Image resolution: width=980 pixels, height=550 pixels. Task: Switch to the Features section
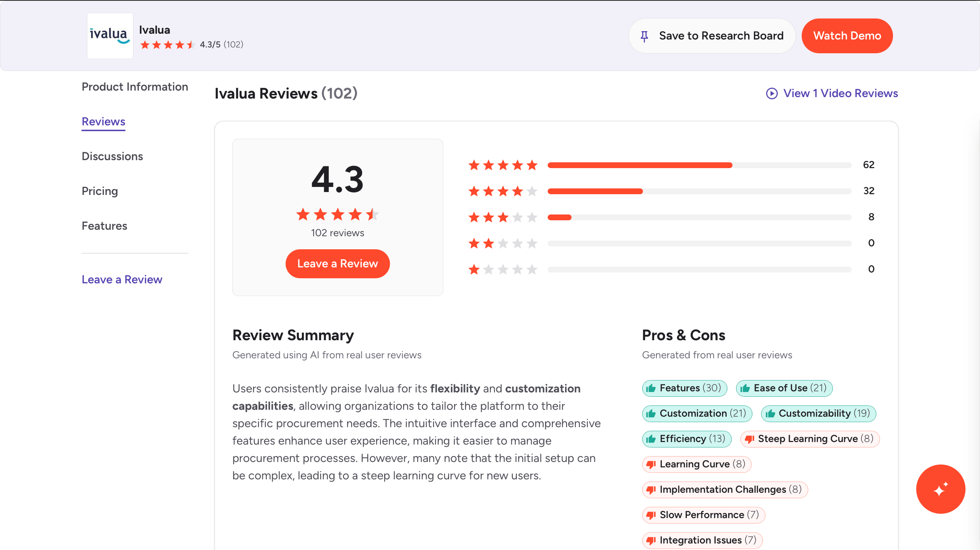point(104,226)
